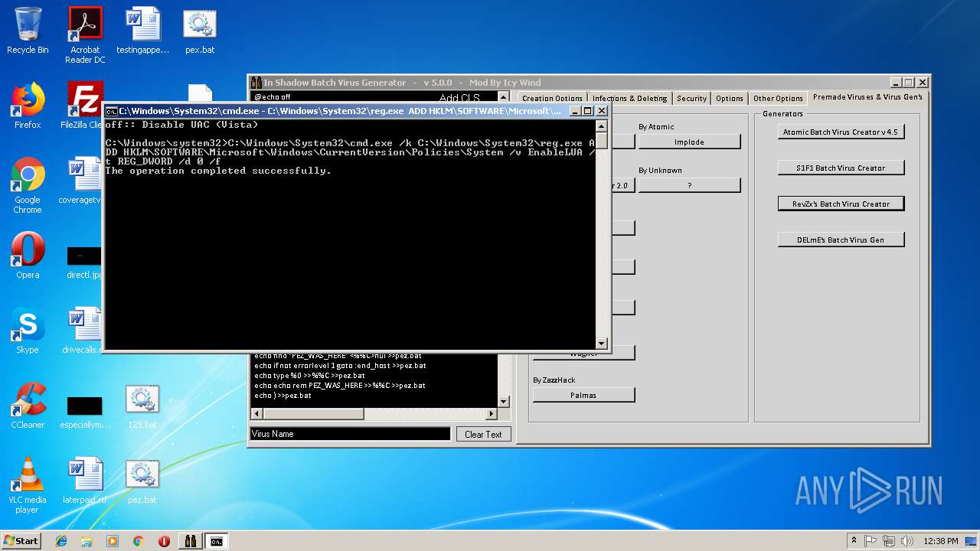Open Windows Media Player taskbar icon

click(113, 541)
